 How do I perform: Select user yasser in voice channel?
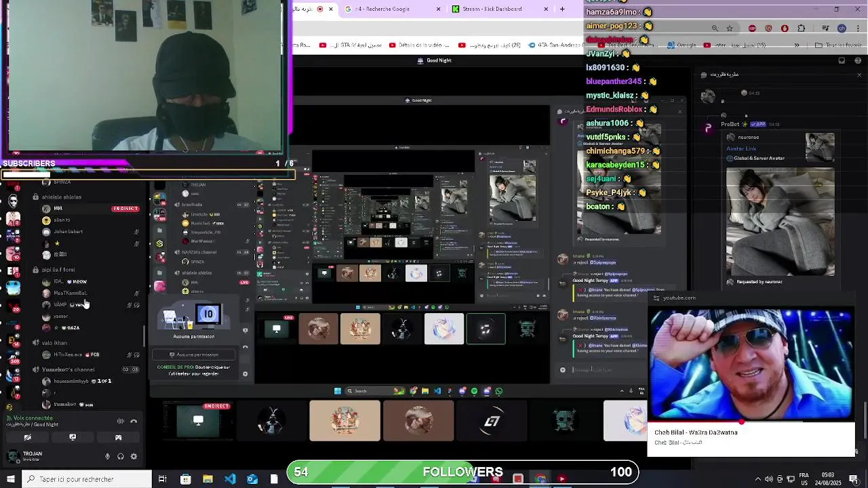(61, 317)
